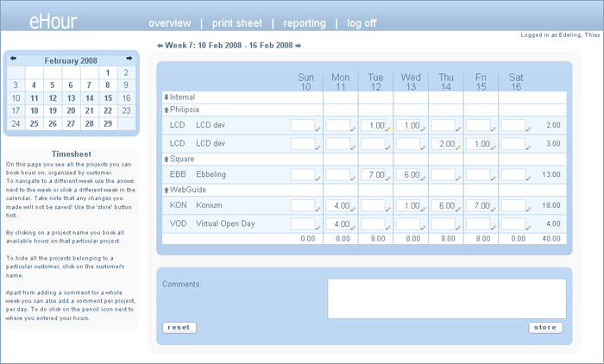Click comment pencil for Konium Wednesday
This screenshot has height=364, width=604.
[423, 209]
